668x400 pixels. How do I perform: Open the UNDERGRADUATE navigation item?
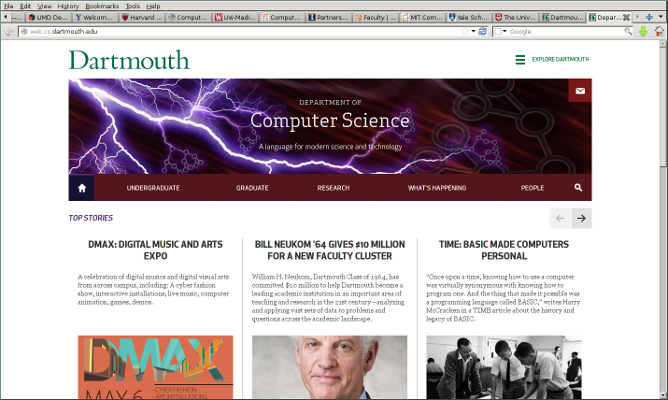point(153,188)
